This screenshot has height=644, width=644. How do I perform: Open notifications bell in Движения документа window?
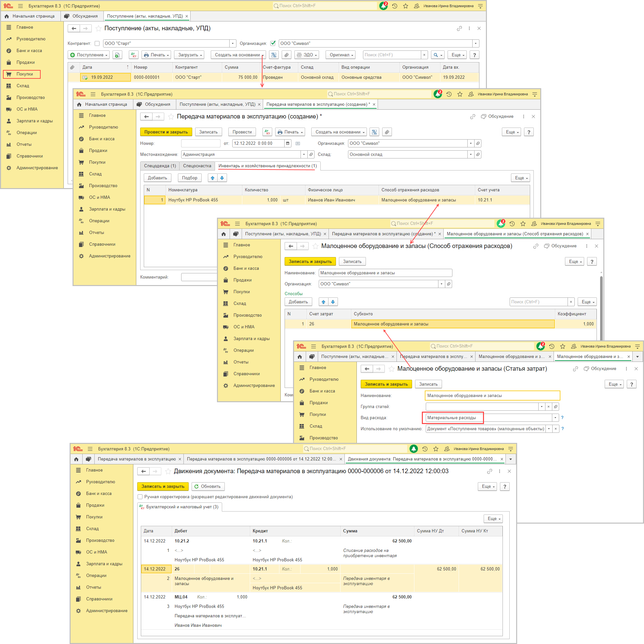pyautogui.click(x=413, y=449)
